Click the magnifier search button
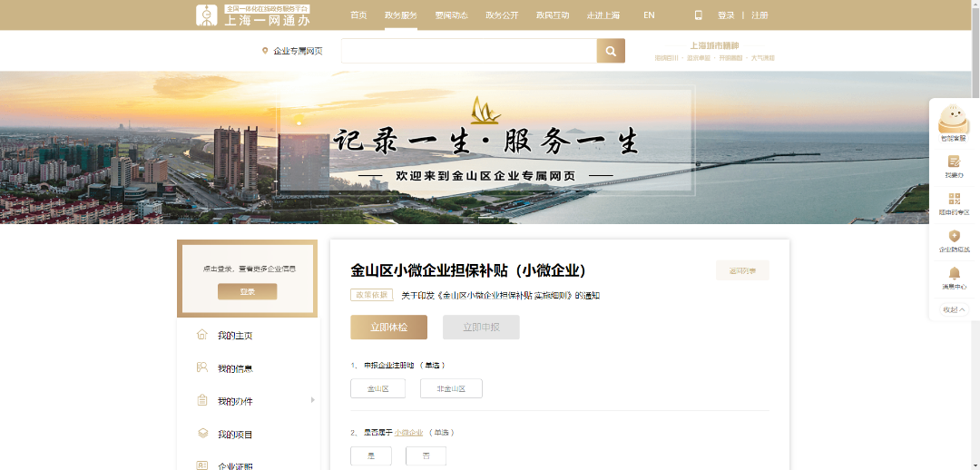The width and height of the screenshot is (980, 470). [611, 51]
